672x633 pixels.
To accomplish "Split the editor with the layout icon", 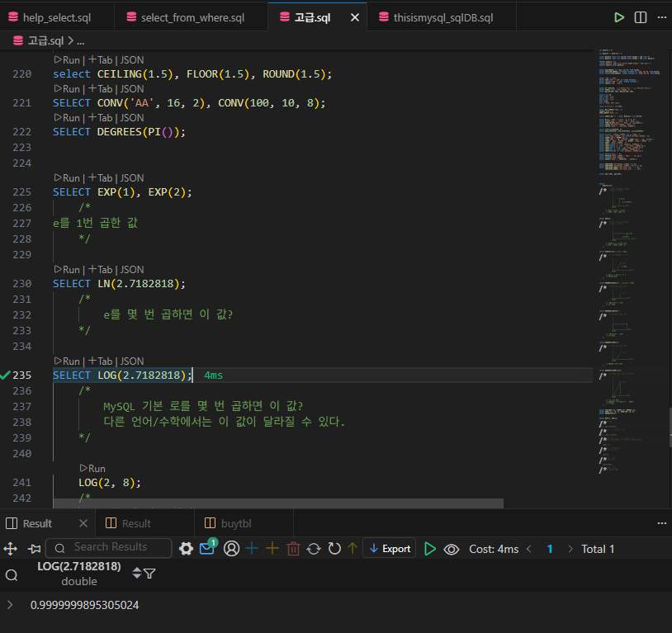I will coord(641,17).
